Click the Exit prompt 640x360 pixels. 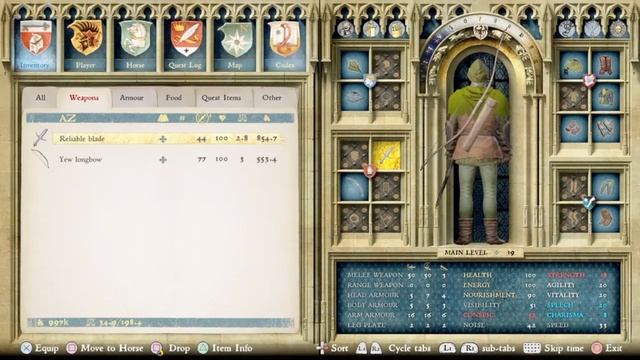point(607,348)
